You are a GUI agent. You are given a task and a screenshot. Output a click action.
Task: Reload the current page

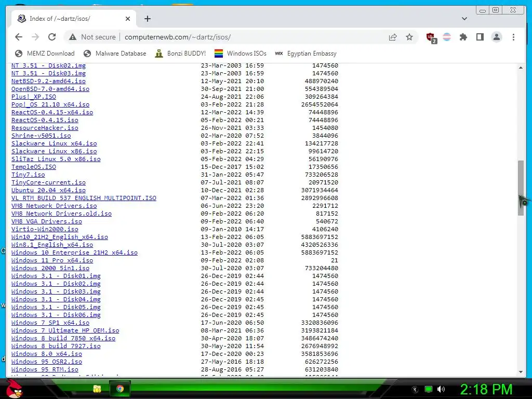(52, 37)
